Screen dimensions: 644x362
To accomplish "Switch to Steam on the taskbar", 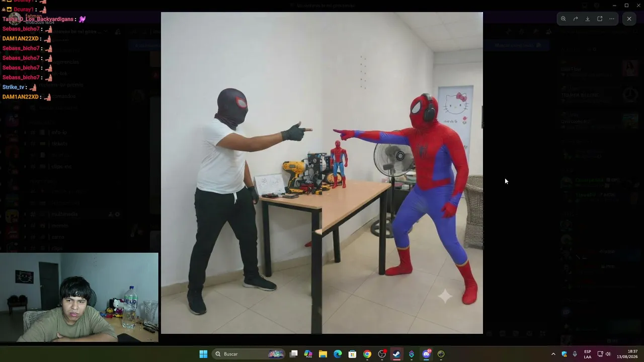I will pyautogui.click(x=396, y=354).
